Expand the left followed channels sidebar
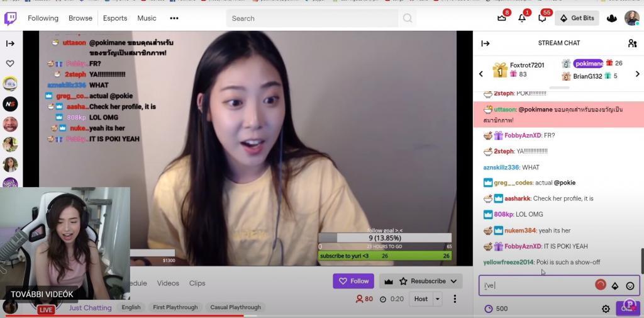The height and width of the screenshot is (318, 644). click(x=10, y=43)
